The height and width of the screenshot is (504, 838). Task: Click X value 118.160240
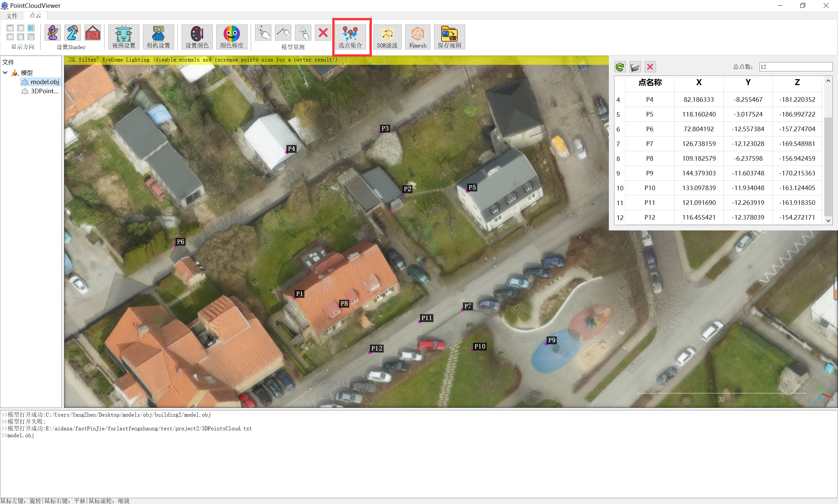click(x=699, y=114)
